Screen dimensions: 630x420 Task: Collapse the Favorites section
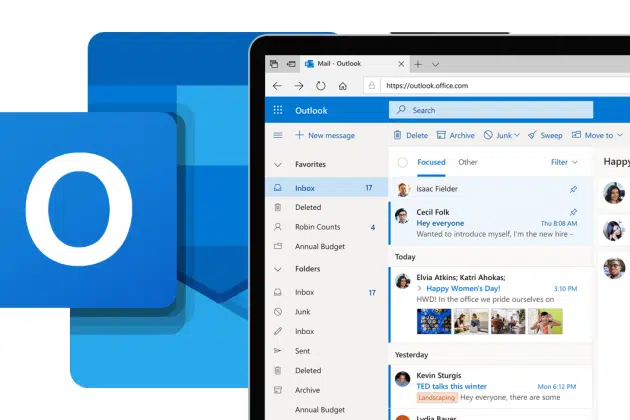click(x=277, y=164)
